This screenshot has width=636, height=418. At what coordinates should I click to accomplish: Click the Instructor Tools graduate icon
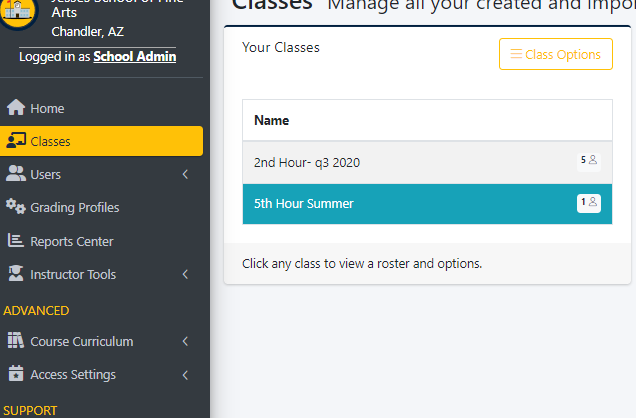coord(16,273)
